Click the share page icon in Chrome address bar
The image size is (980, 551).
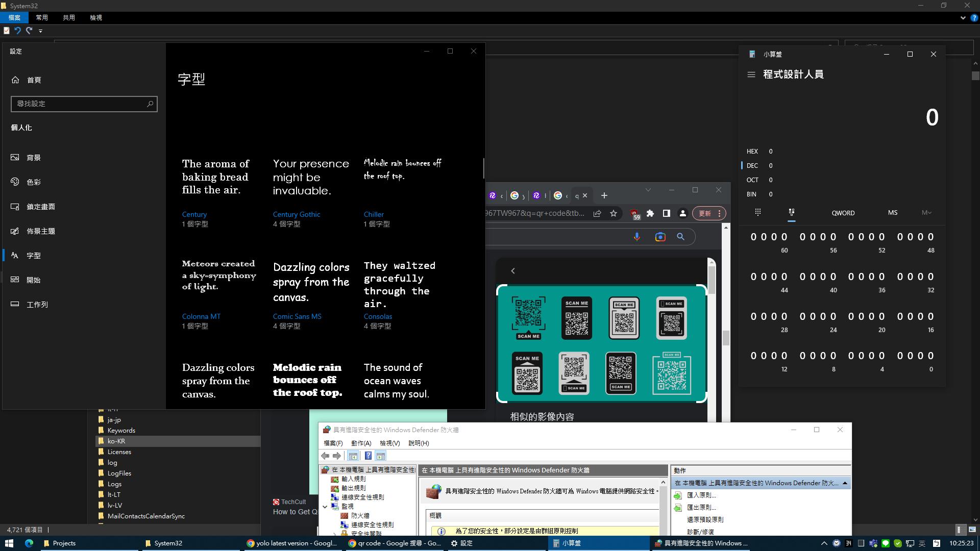pyautogui.click(x=597, y=213)
